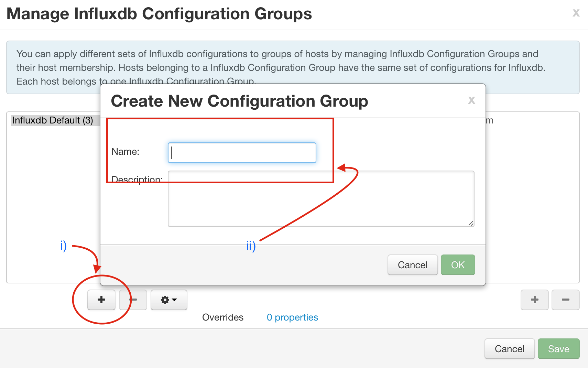The height and width of the screenshot is (368, 588).
Task: Close the Manage Influxdb Configuration Groups window
Action: point(576,13)
